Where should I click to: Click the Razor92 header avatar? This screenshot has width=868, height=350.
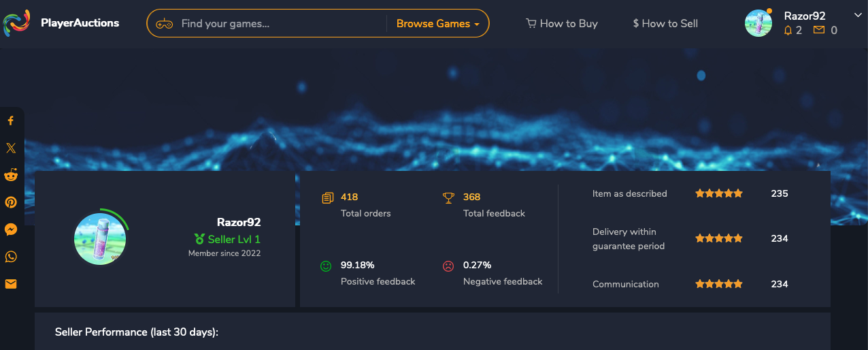pos(758,23)
